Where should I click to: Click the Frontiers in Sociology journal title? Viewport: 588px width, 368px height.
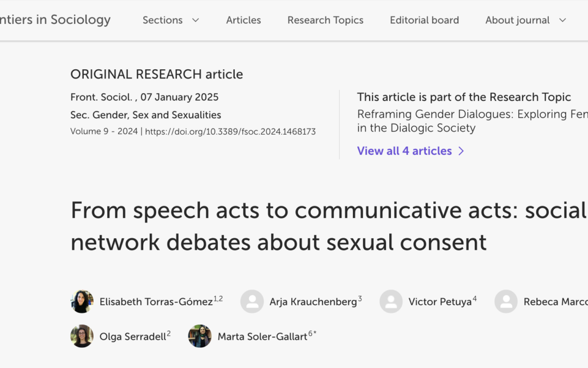tap(54, 20)
